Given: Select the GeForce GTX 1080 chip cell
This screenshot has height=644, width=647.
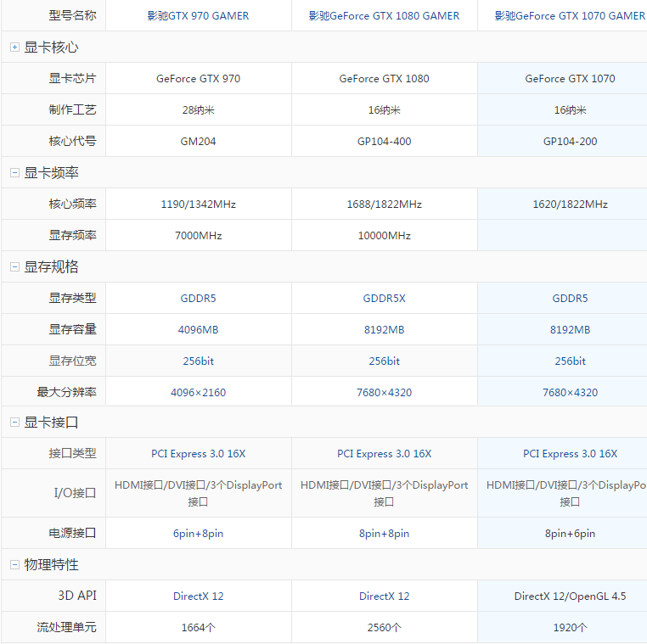Looking at the screenshot, I should click(x=384, y=78).
